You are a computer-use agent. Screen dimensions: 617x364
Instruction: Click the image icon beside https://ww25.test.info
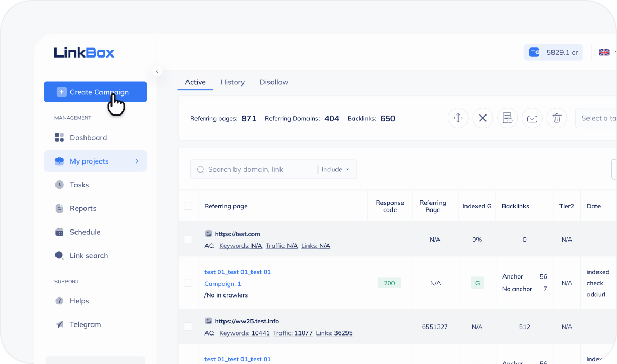pyautogui.click(x=209, y=321)
